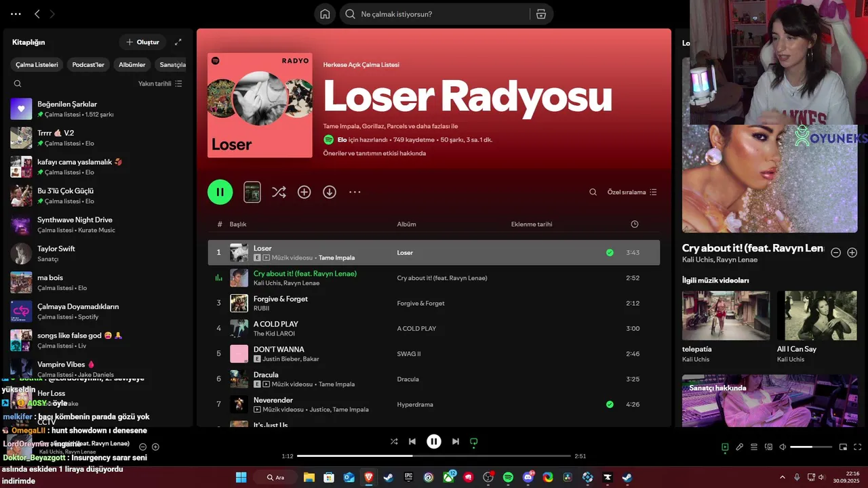Skip to the next track
This screenshot has width=868, height=488.
coord(456,441)
